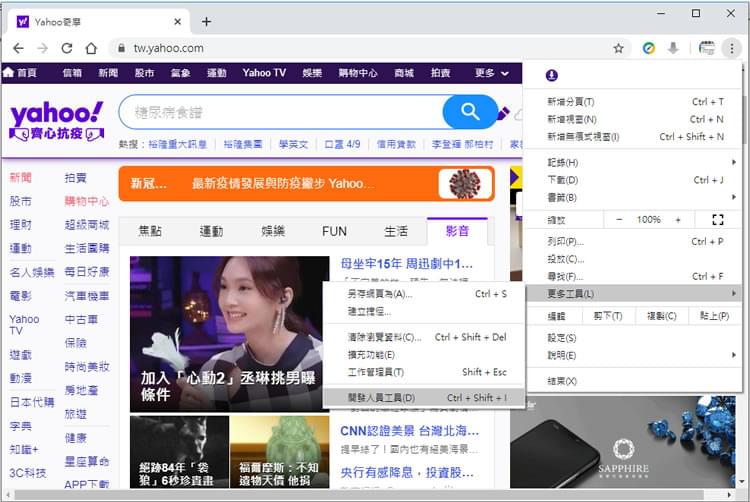The height and width of the screenshot is (502, 750).
Task: Click the horizontal scrollbar at page bottom
Action: coord(359,494)
